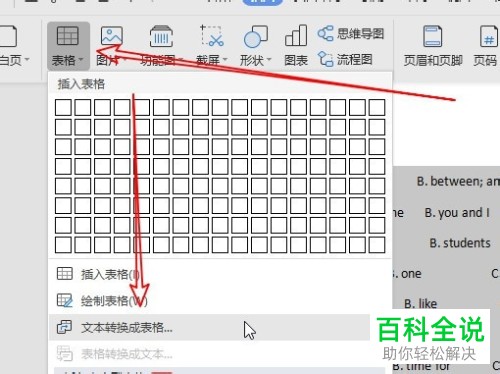Click the 表格转换成文本 icon
Viewport: 500px width, 374px height.
click(x=65, y=353)
